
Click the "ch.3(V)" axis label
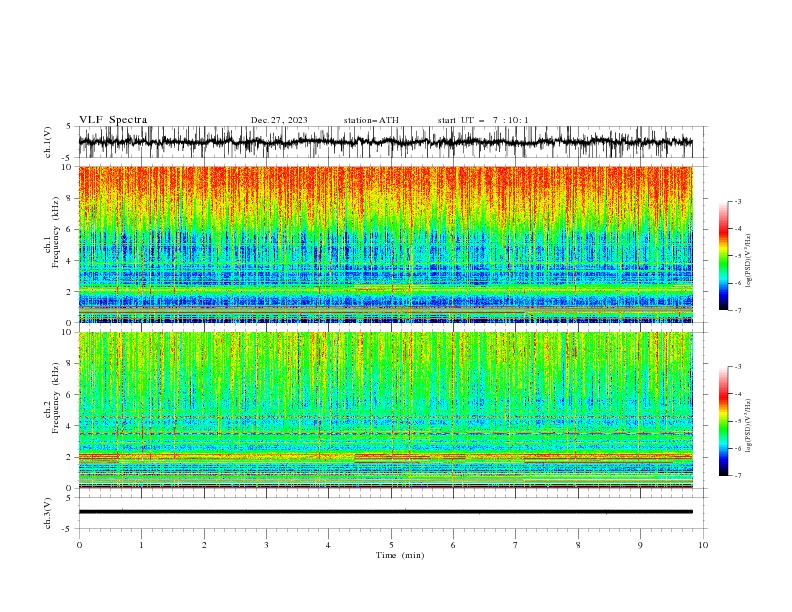pos(48,513)
